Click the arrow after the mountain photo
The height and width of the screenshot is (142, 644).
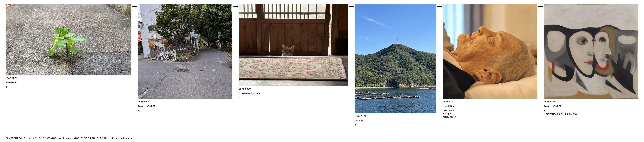440,6
